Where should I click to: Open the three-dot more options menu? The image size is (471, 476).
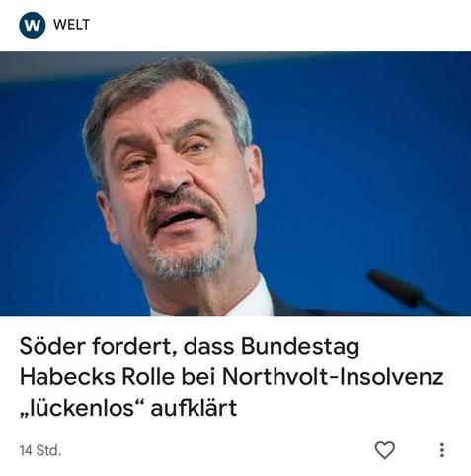(x=442, y=450)
